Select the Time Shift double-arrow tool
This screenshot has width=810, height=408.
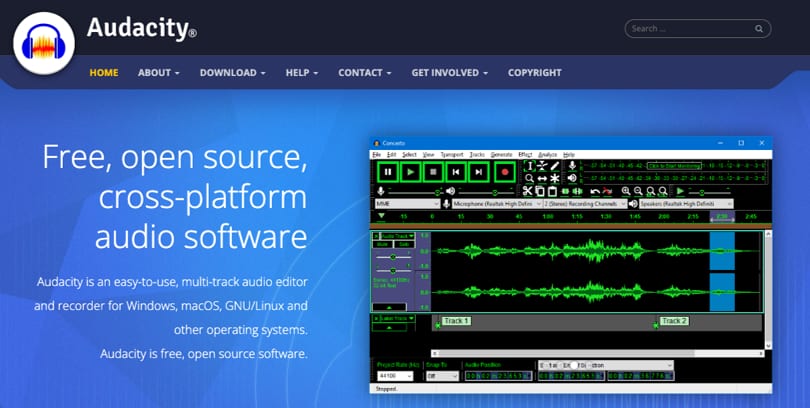(542, 178)
